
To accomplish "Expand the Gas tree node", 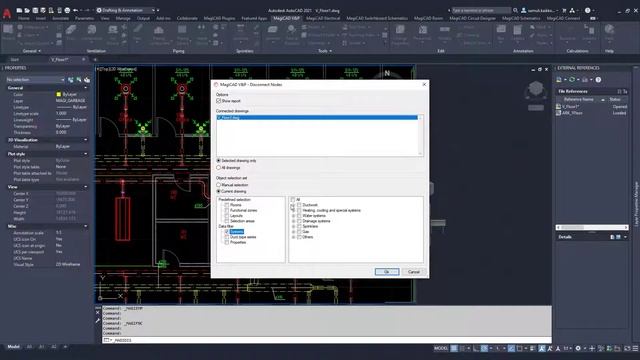I will [x=293, y=231].
